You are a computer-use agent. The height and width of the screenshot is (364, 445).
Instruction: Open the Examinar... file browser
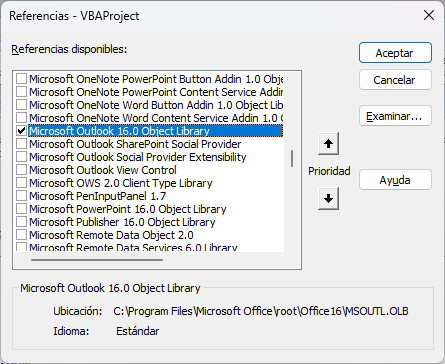click(x=395, y=116)
